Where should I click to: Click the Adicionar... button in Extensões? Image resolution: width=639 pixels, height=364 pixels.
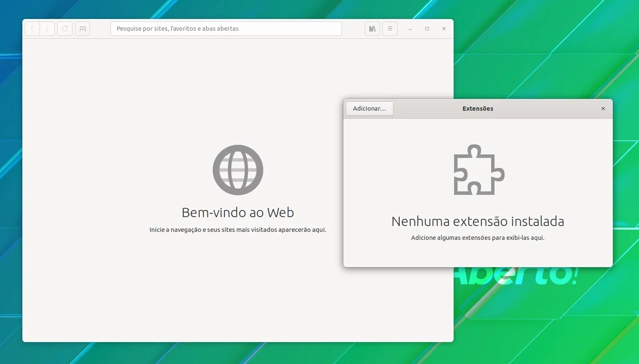coord(369,109)
